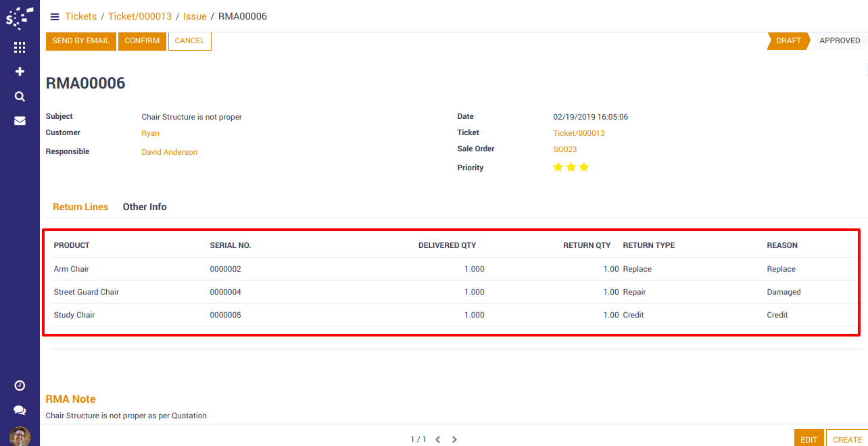Click the plus icon in sidebar
The height and width of the screenshot is (446, 868).
[20, 72]
